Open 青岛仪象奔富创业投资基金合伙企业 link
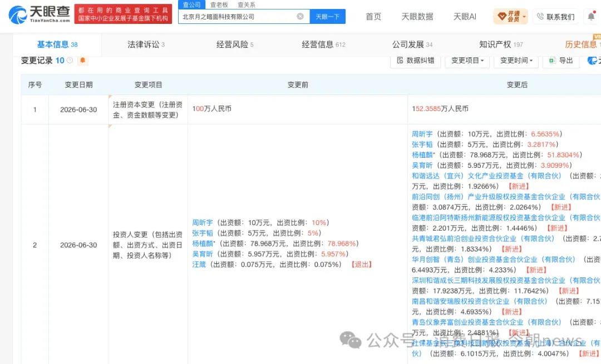The height and width of the screenshot is (364, 601). pyautogui.click(x=486, y=322)
